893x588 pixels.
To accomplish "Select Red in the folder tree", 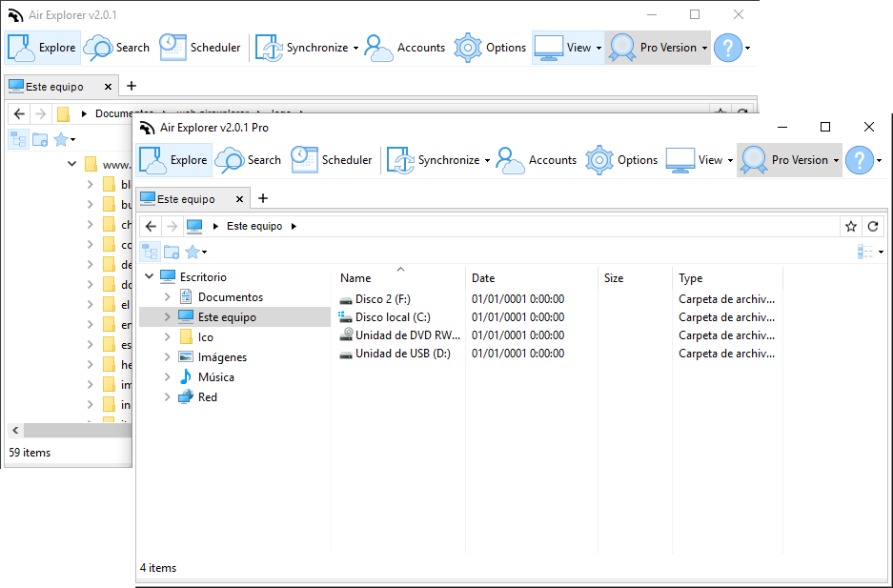I will pos(208,396).
